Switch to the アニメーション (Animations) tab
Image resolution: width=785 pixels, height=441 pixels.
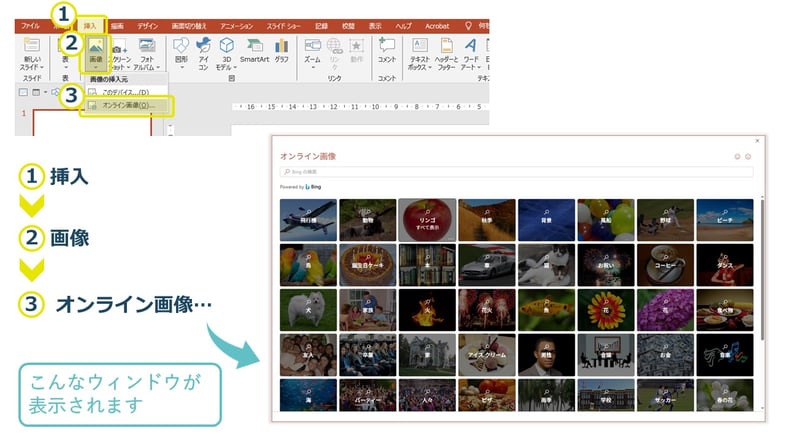236,26
